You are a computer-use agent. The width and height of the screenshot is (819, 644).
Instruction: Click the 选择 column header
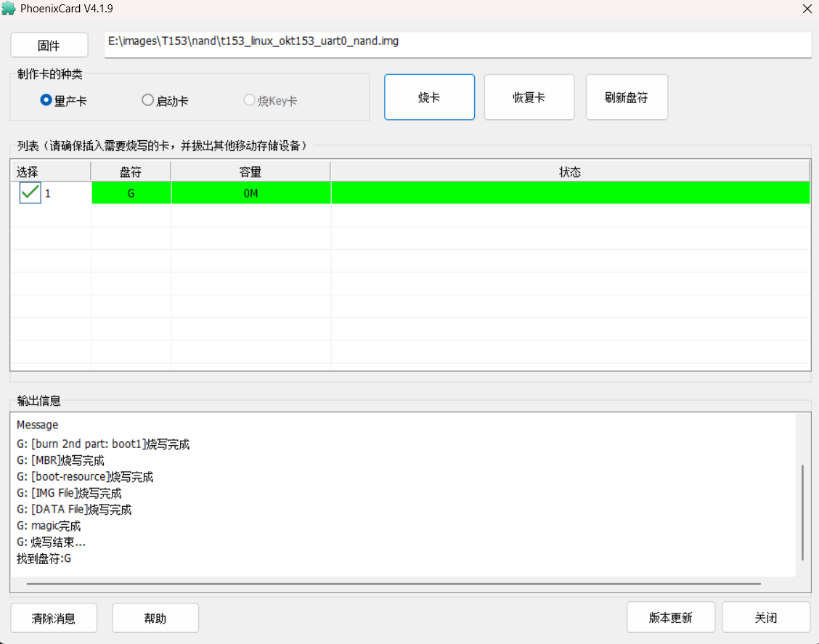49,172
